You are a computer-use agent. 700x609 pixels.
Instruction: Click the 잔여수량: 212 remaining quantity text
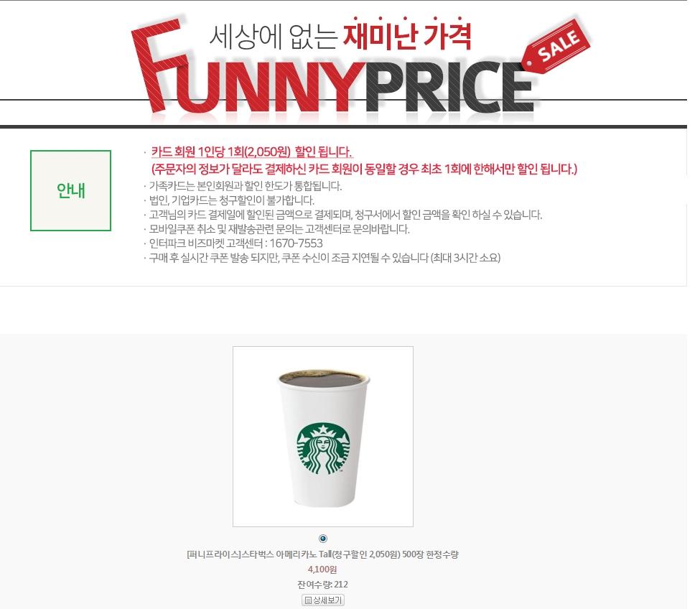pyautogui.click(x=322, y=584)
